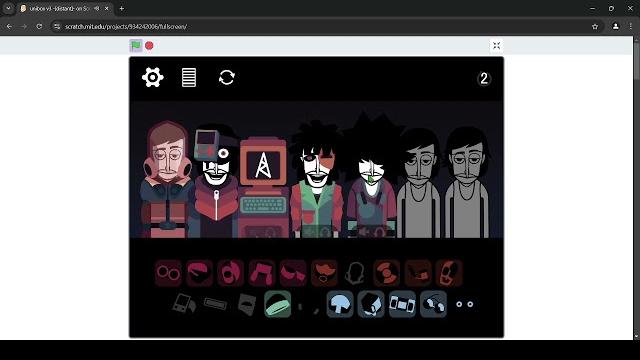Click the curly-haired character in green vest
This screenshot has width=640, height=360.
317,180
